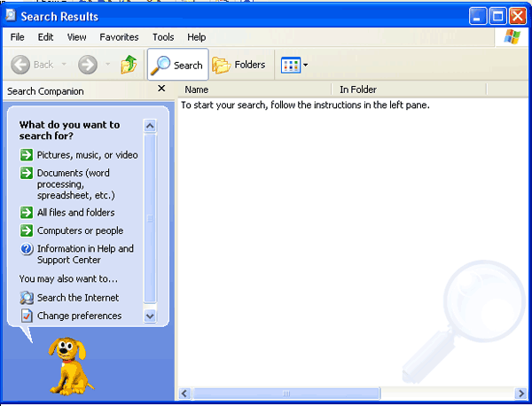
Task: Expand the Forward history dropdown arrow
Action: point(108,65)
